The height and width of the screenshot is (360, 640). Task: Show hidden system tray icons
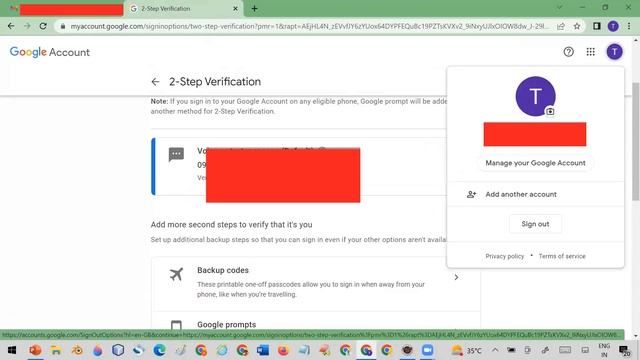point(495,350)
